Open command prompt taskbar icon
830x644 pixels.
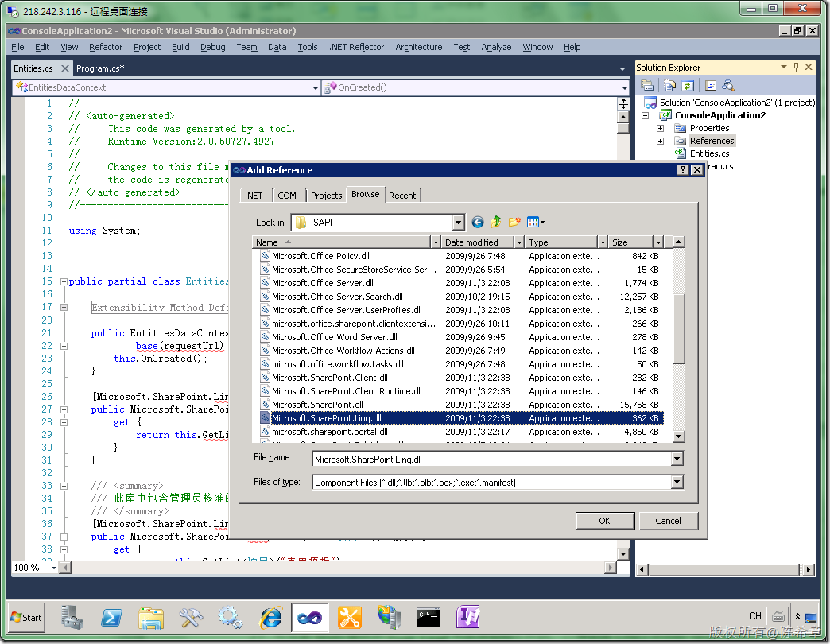[x=429, y=617]
